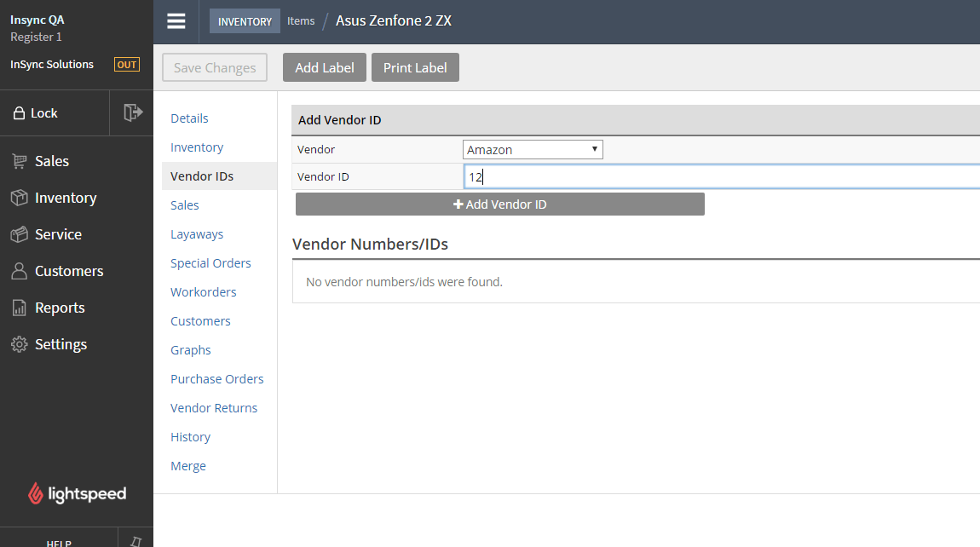980x547 pixels.
Task: Click the InSync Solutions shop name
Action: pos(52,65)
